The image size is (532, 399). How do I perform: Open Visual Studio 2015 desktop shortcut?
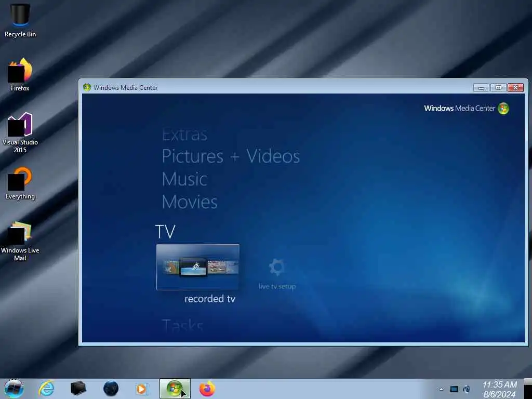(20, 132)
